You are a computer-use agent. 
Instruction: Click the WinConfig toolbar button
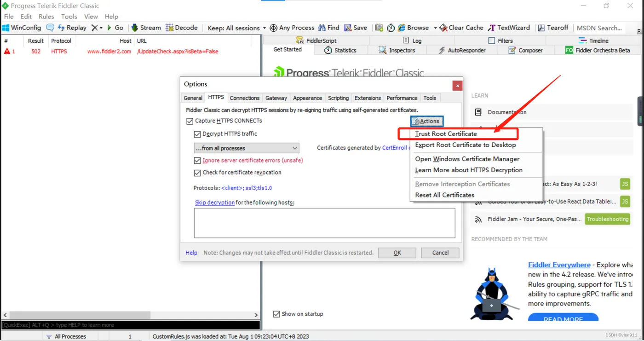(x=22, y=28)
